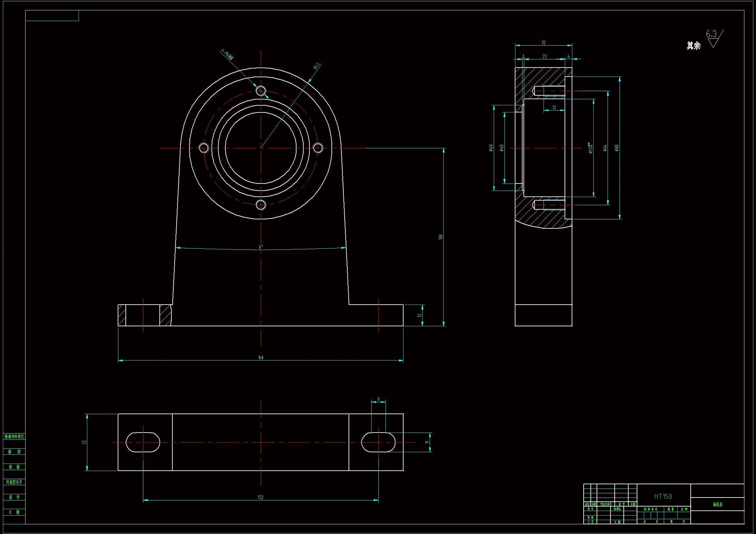The image size is (756, 534).
Task: Click the 6° draft angle dimension
Action: click(x=261, y=247)
